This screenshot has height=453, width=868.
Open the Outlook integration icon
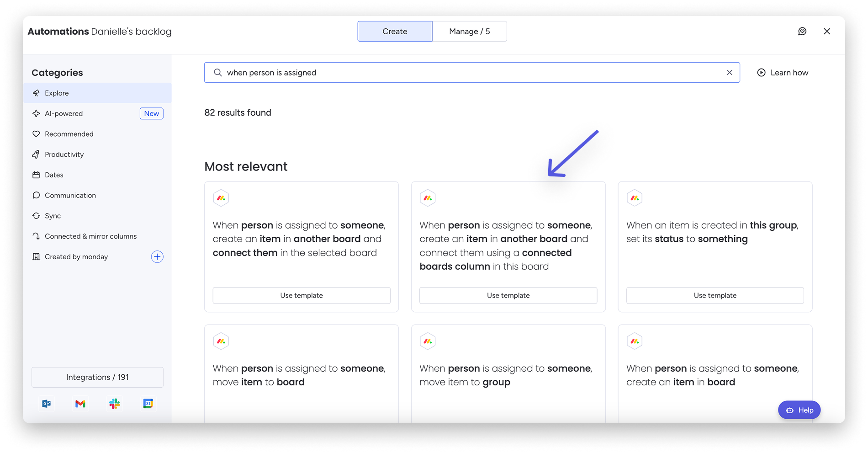click(47, 404)
